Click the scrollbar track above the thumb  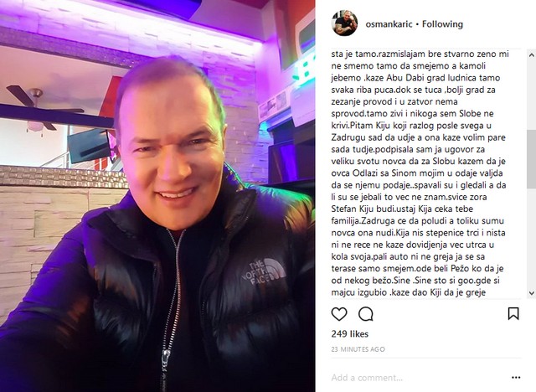pos(532,95)
